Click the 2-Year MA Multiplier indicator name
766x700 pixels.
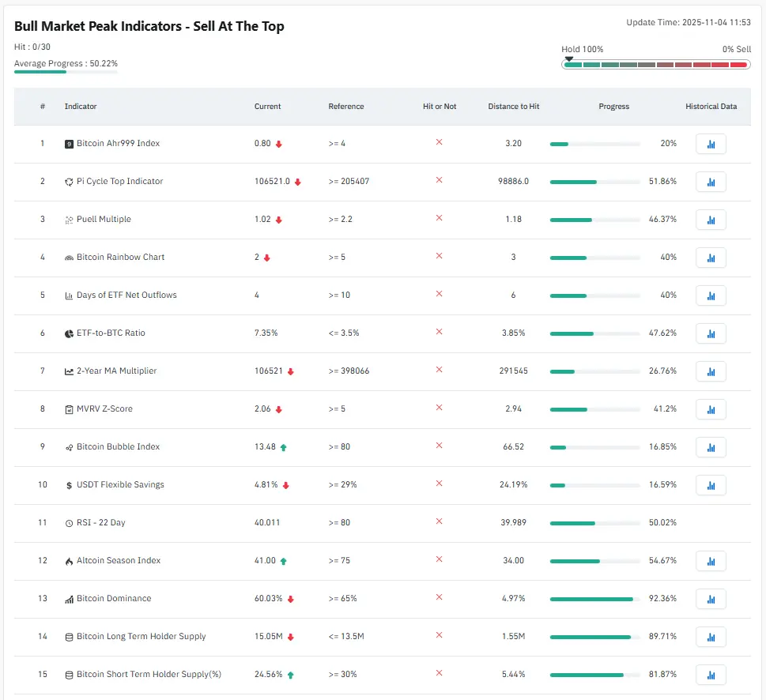point(116,371)
